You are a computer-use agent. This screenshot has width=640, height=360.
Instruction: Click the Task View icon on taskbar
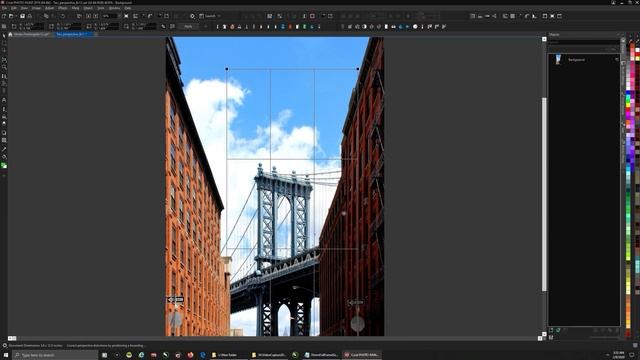[x=104, y=355]
